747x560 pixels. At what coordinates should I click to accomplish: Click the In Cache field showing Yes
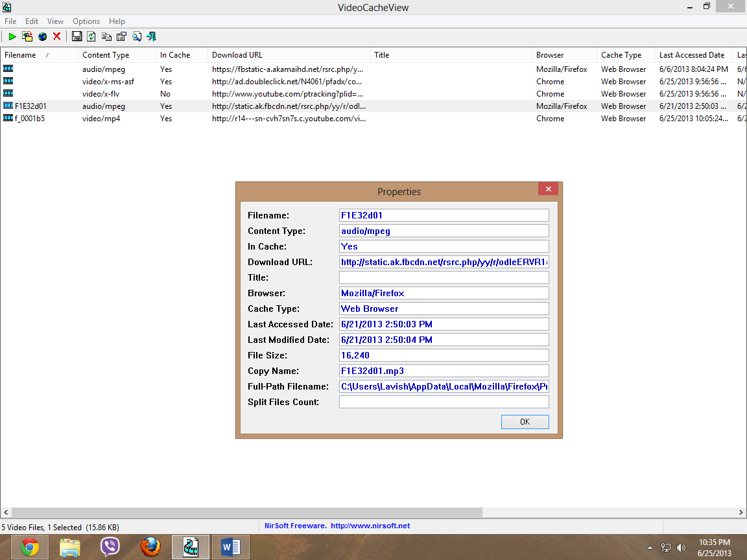[x=444, y=246]
